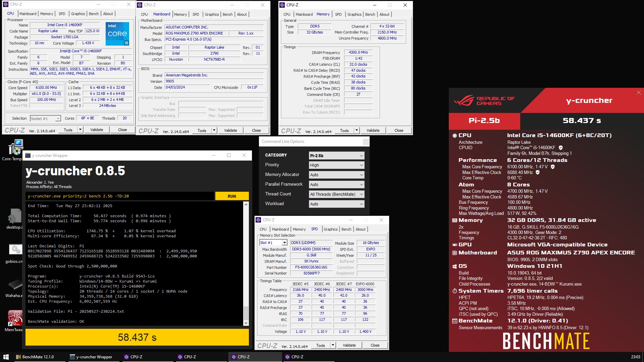The image size is (644, 362).
Task: Click the CAS# Latency 32.0 clocks value
Action: click(x=358, y=64)
